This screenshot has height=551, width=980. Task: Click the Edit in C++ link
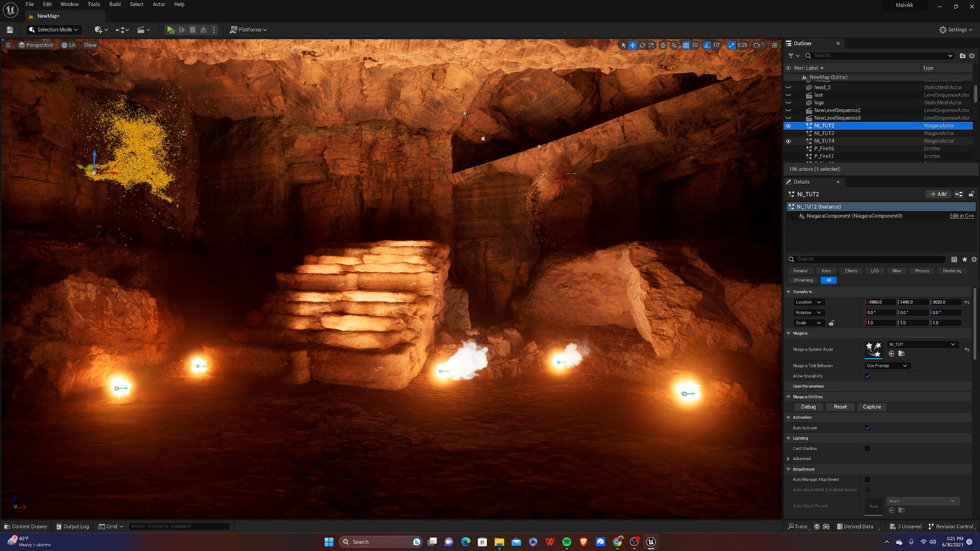(962, 216)
